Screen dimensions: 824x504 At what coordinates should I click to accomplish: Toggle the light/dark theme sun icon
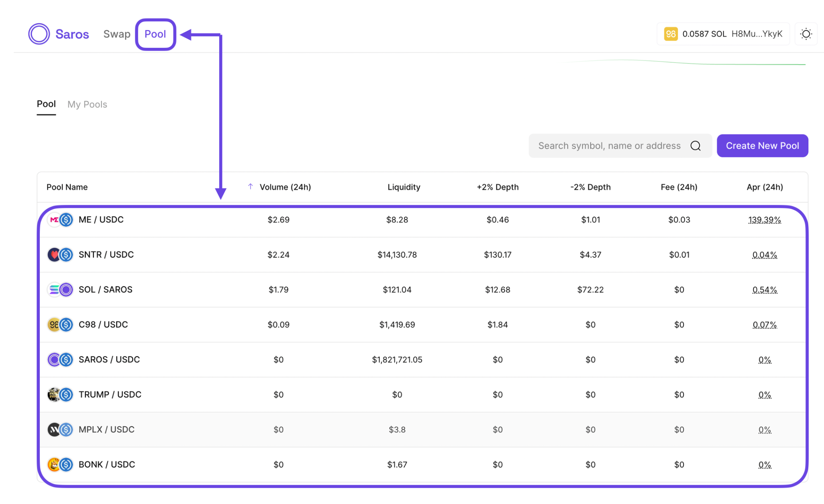click(x=805, y=34)
